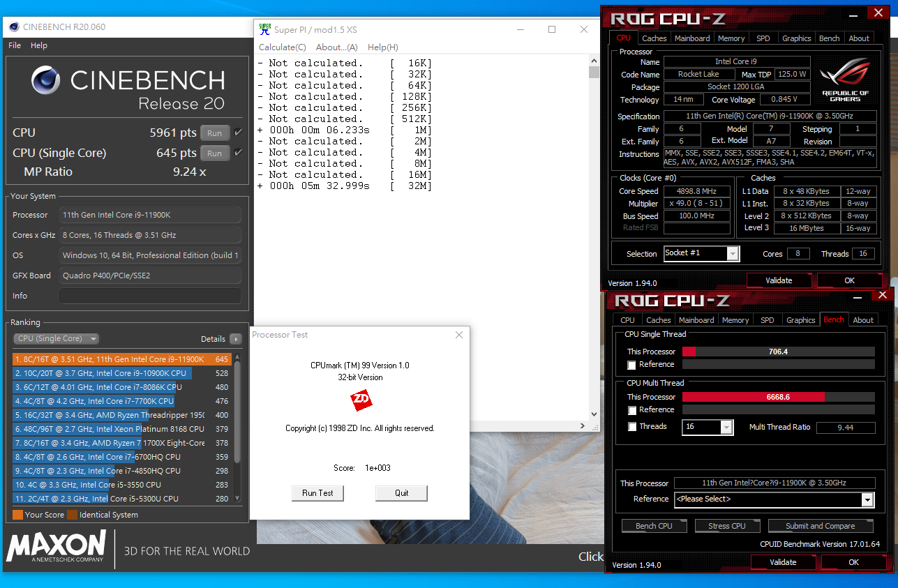The image size is (898, 588).
Task: Switch to Memory tab in upper CPU-Z
Action: pos(731,38)
